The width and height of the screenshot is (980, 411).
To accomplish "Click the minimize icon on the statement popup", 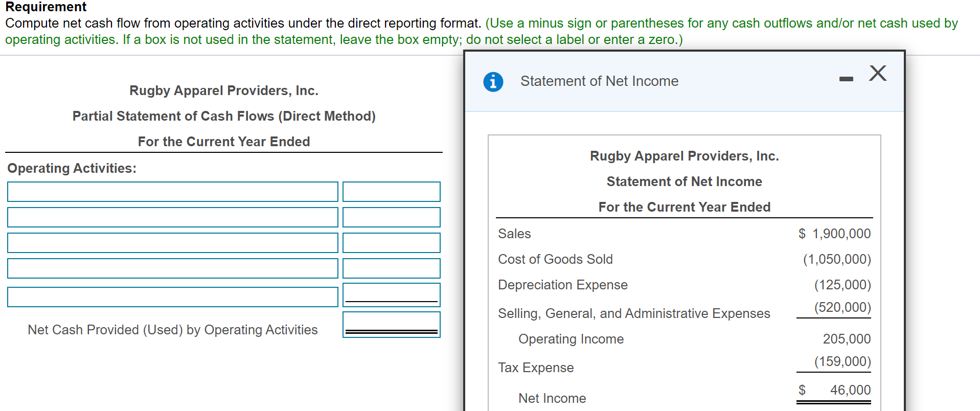I will (x=846, y=77).
